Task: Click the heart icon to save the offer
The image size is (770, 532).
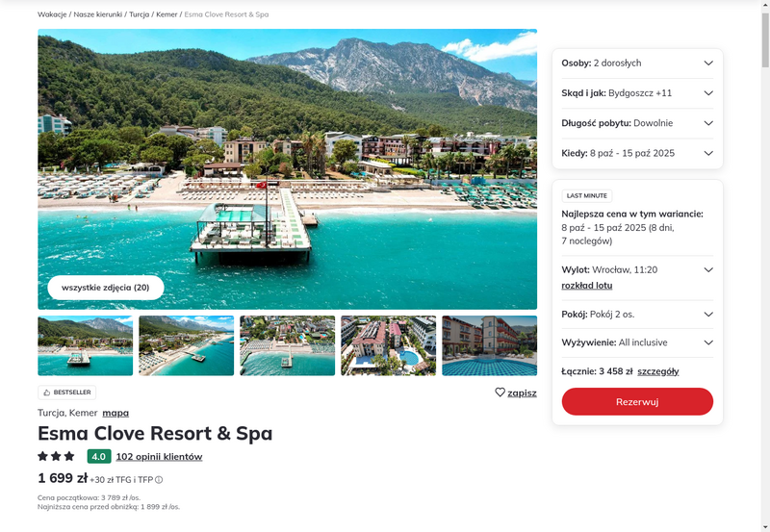Action: tap(500, 393)
